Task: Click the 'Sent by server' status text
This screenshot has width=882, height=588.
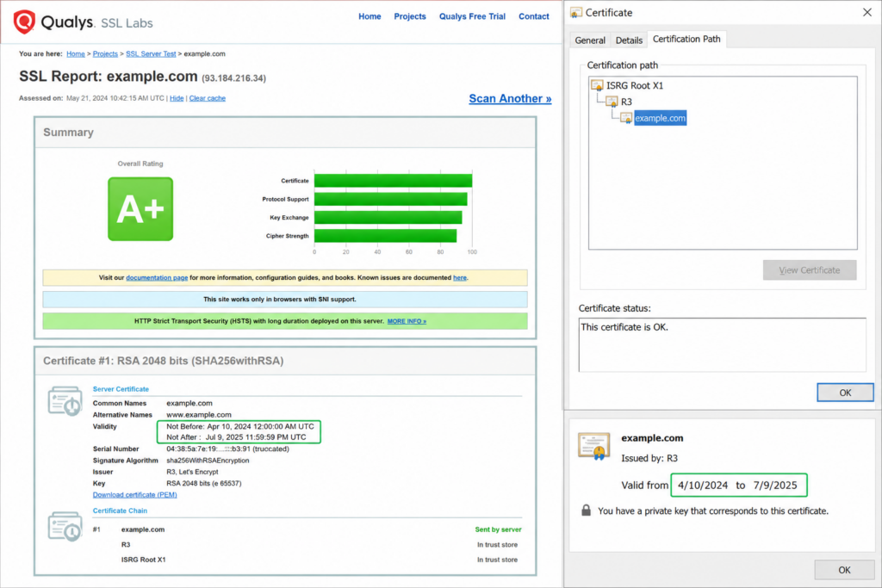Action: click(x=498, y=529)
